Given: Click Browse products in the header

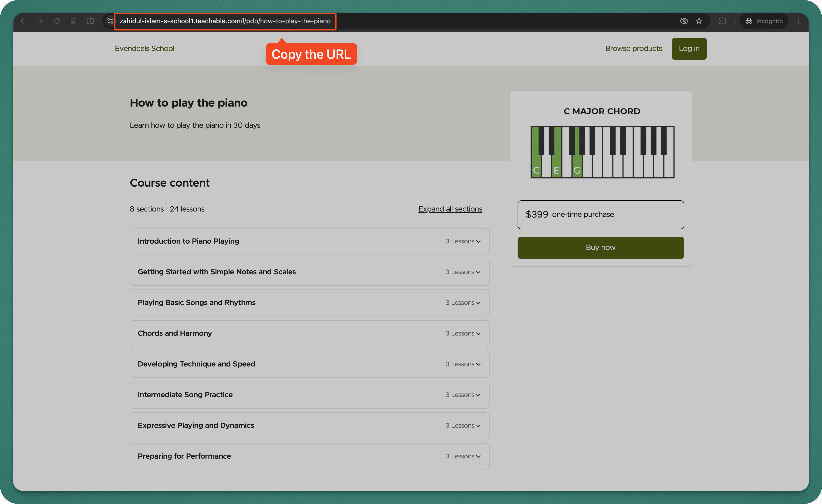Looking at the screenshot, I should coord(633,48).
